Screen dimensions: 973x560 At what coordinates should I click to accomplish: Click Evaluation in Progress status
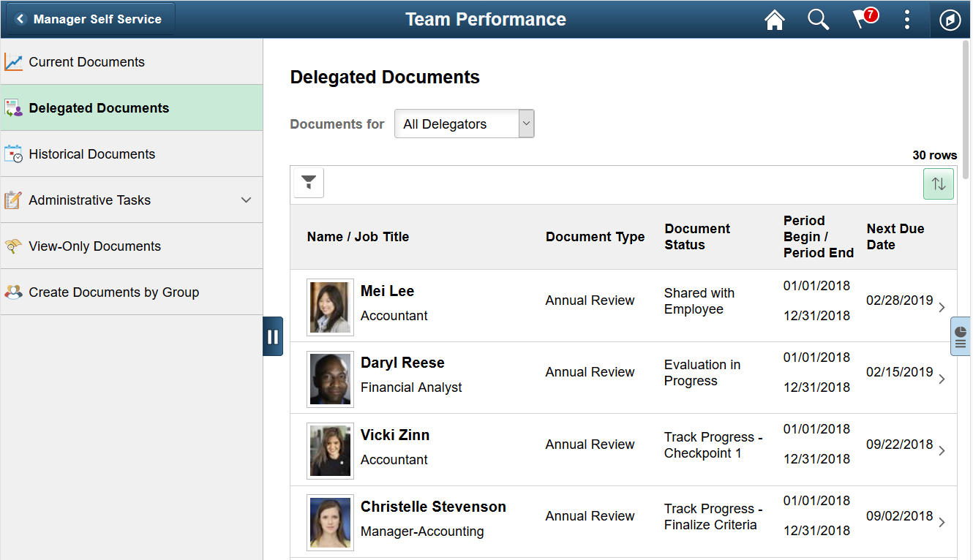pos(702,373)
